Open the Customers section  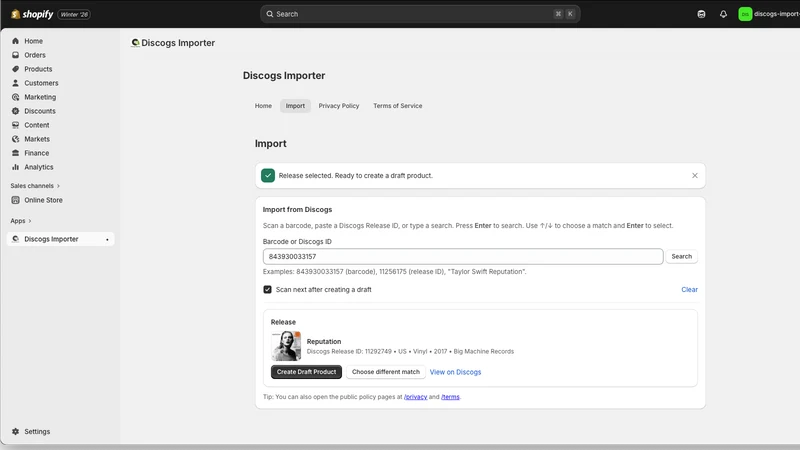point(41,83)
